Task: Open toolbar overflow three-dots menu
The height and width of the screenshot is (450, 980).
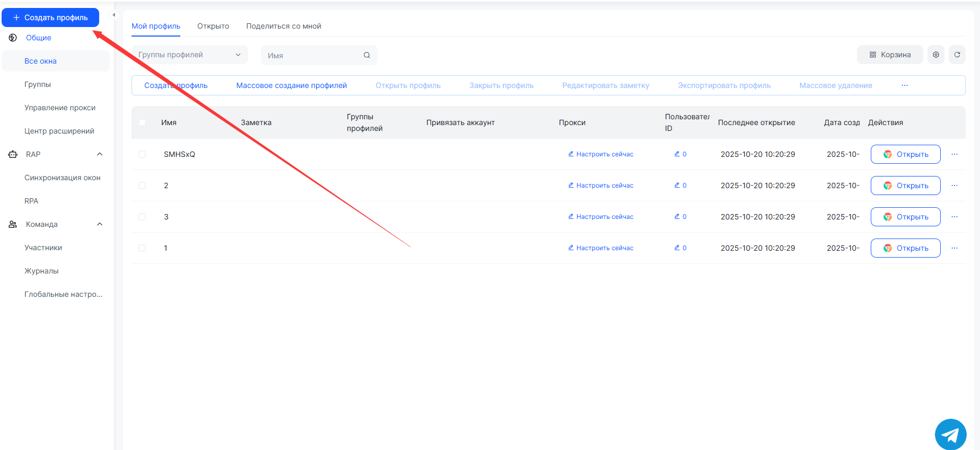Action: point(904,85)
